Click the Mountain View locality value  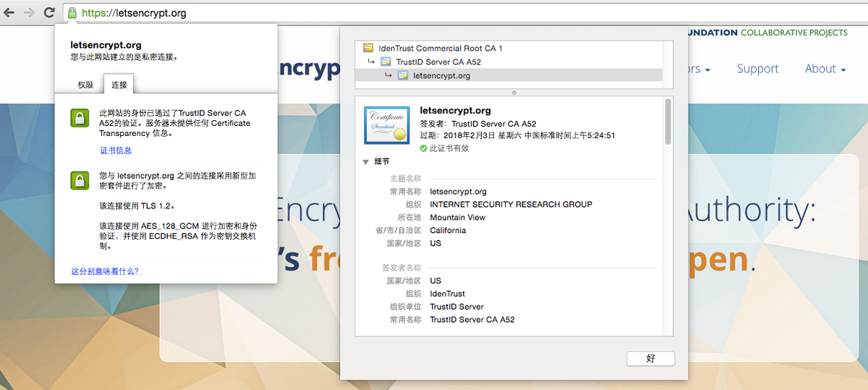click(x=458, y=217)
